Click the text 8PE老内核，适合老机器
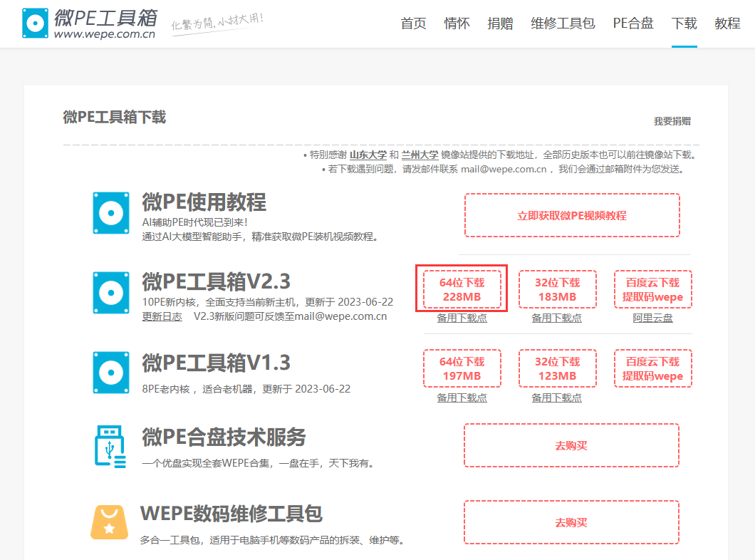 click(197, 389)
